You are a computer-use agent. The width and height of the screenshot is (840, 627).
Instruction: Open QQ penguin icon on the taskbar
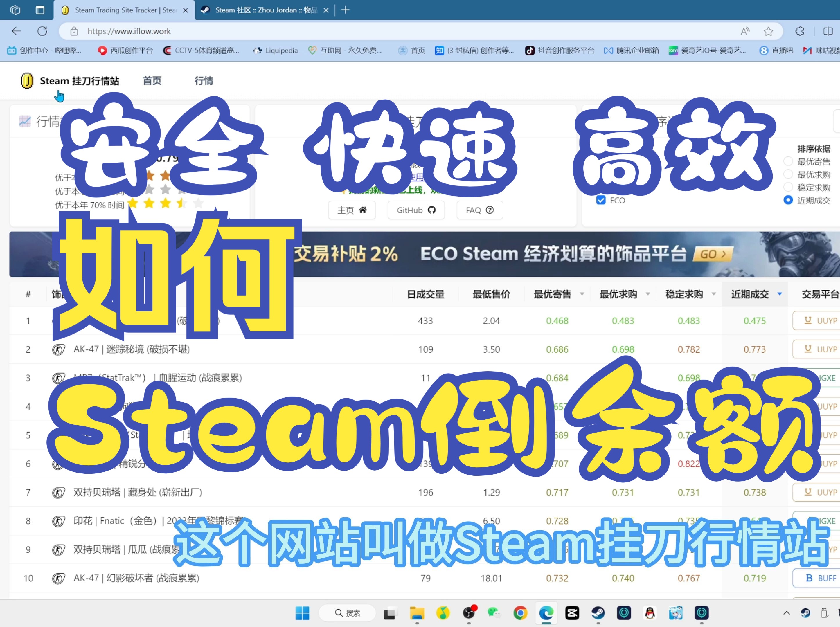[x=650, y=613]
